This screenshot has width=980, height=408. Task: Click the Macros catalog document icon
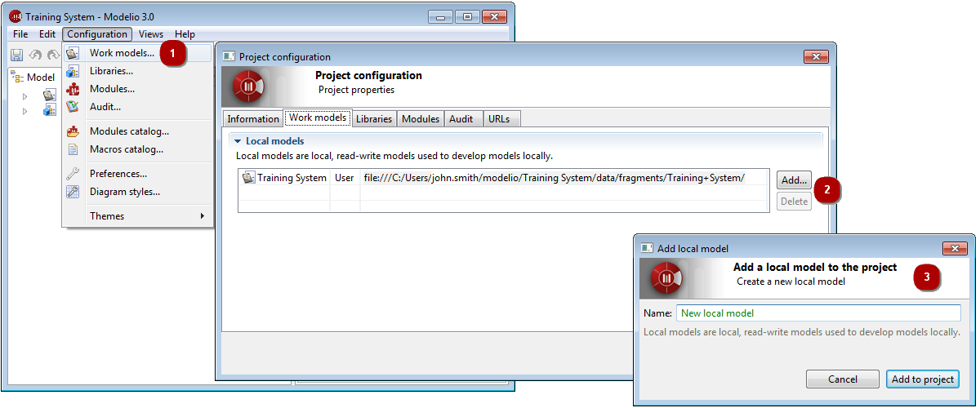click(x=73, y=149)
